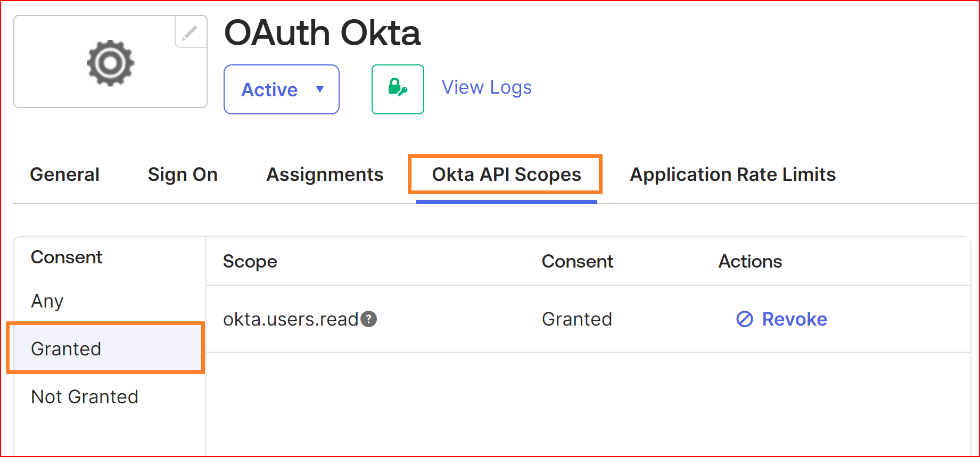Click the okta.users.read scope name
This screenshot has width=980, height=457.
click(x=291, y=319)
